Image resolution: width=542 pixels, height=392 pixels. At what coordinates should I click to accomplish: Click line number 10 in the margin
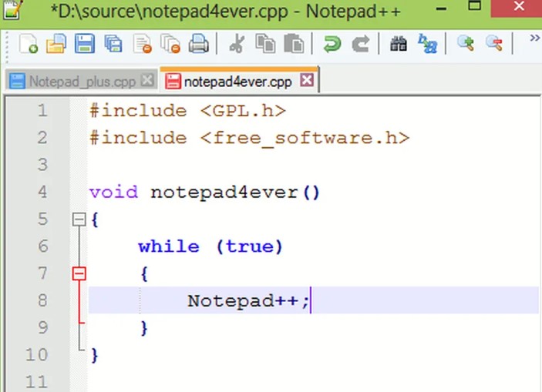(x=36, y=355)
